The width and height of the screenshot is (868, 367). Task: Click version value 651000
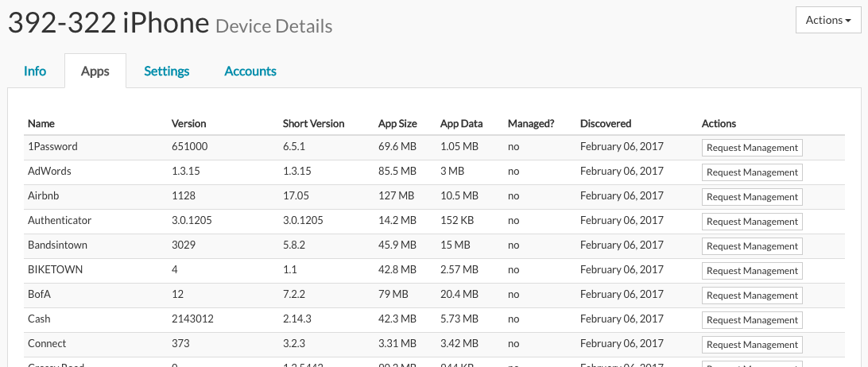[x=190, y=147]
